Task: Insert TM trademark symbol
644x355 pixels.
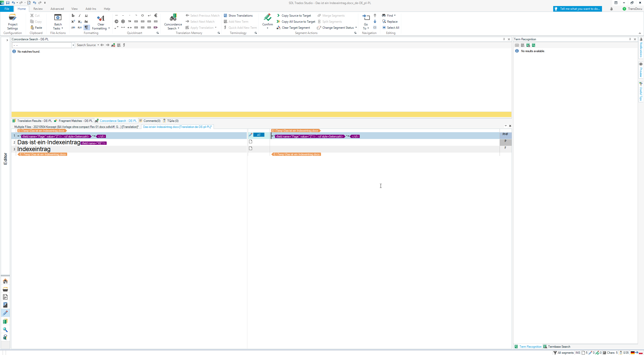Action: click(130, 22)
